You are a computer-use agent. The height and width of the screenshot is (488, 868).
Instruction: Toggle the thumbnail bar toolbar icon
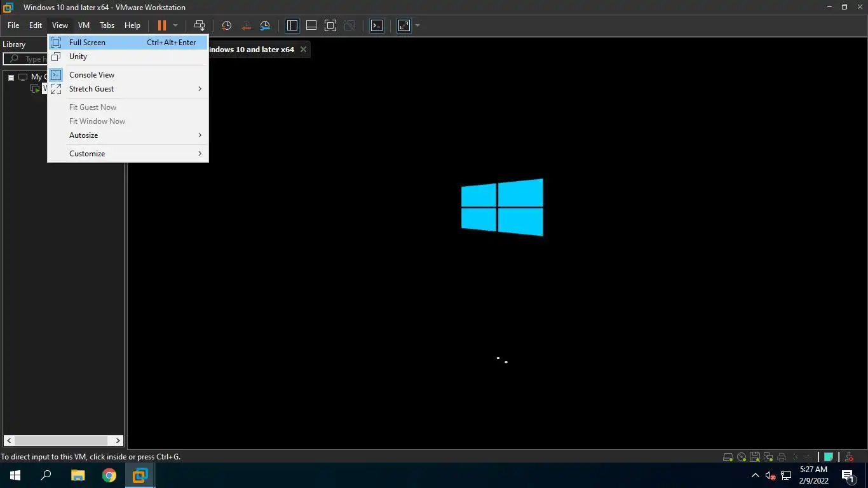click(311, 25)
